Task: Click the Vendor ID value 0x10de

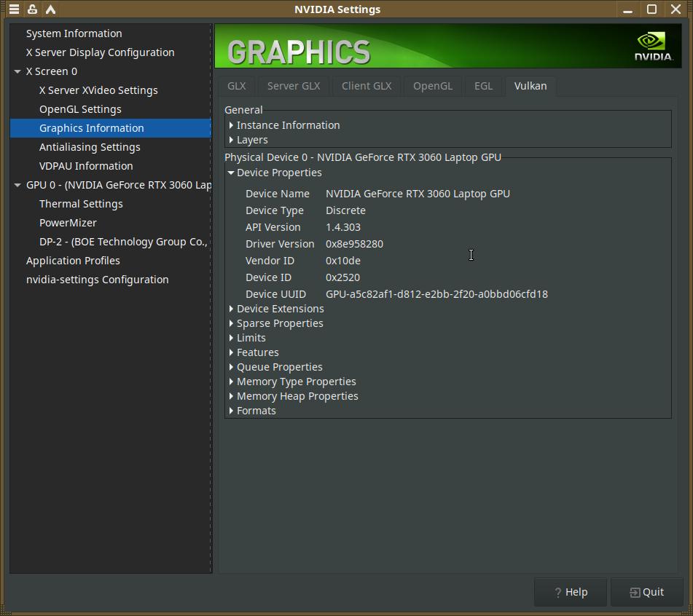Action: (x=343, y=261)
